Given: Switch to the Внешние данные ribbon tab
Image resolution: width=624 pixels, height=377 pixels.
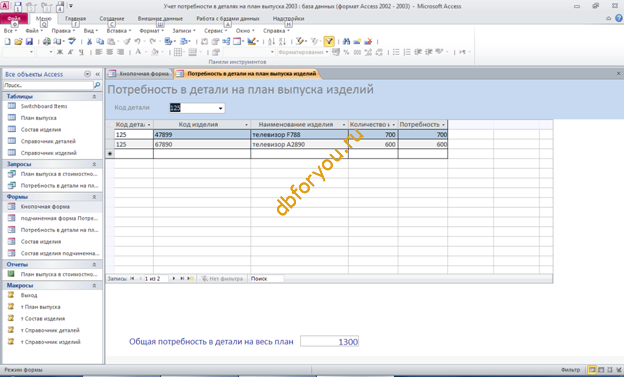Looking at the screenshot, I should click(160, 19).
